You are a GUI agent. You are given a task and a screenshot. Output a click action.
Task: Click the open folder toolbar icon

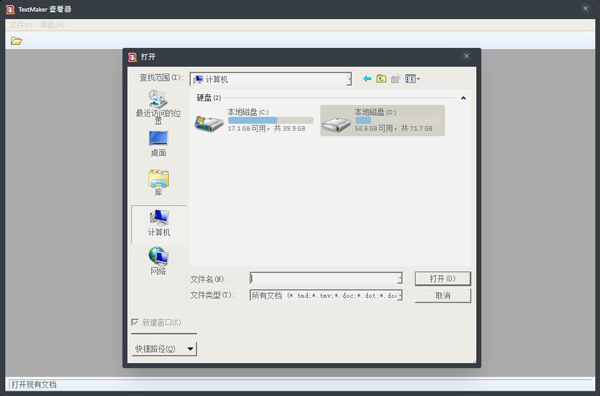pos(16,41)
